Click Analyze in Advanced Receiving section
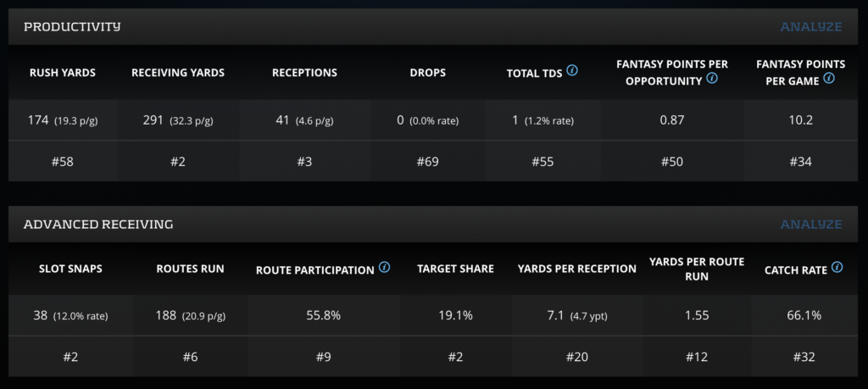The image size is (868, 389). [x=810, y=225]
